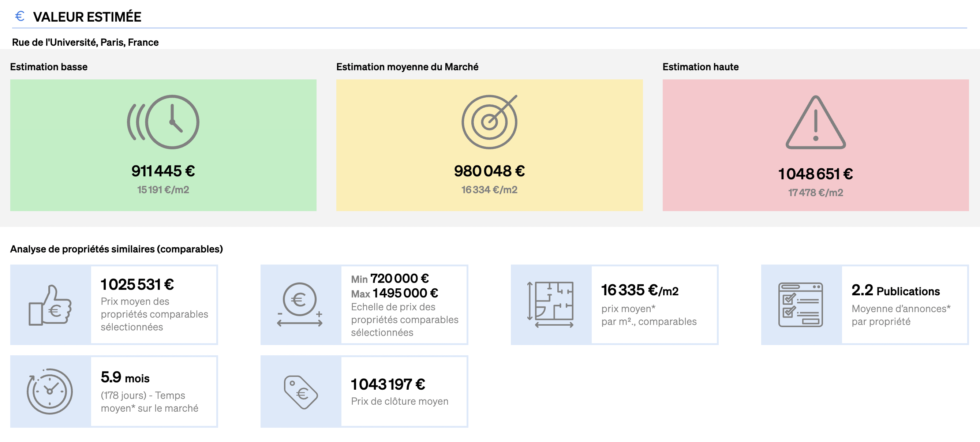The image size is (980, 442).
Task: Click the target icon in the market average card
Action: point(490,122)
